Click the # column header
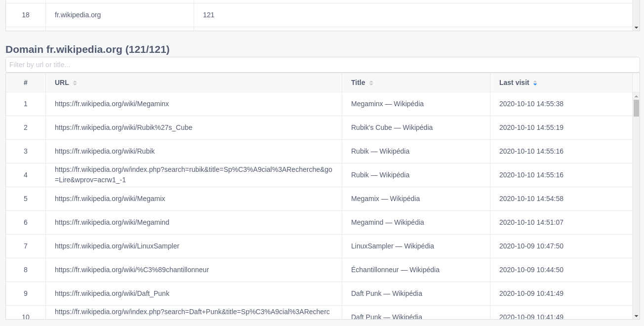This screenshot has width=644, height=326. (x=26, y=82)
